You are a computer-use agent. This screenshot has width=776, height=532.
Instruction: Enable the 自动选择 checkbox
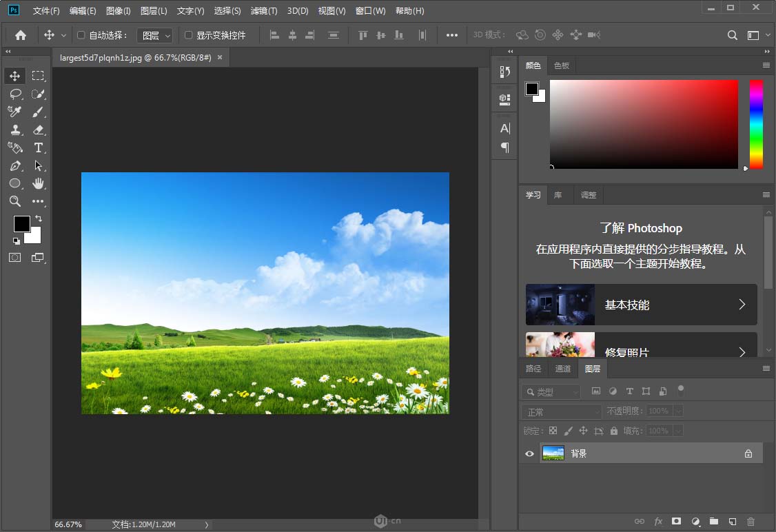point(81,35)
